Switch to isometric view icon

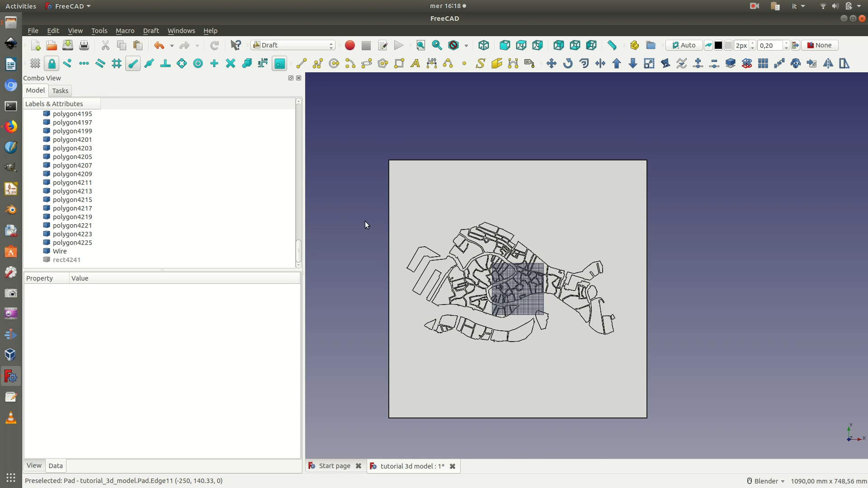click(x=484, y=45)
